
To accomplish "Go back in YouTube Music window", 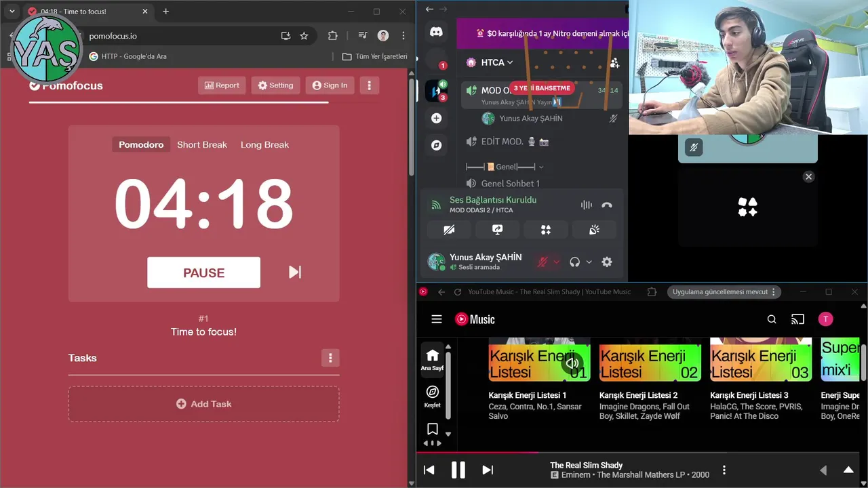I will pos(441,292).
